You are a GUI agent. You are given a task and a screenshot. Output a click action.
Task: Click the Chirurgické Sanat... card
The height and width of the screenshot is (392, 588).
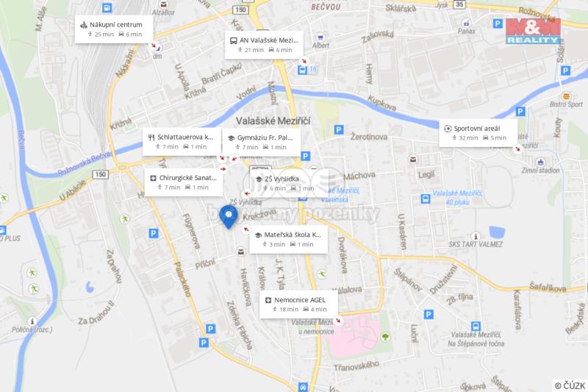click(x=184, y=182)
